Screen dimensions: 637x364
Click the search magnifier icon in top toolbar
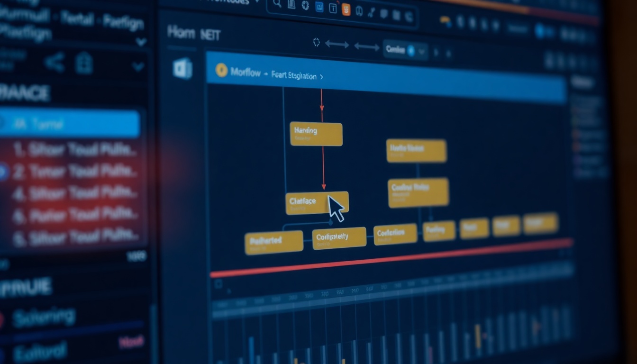[277, 4]
